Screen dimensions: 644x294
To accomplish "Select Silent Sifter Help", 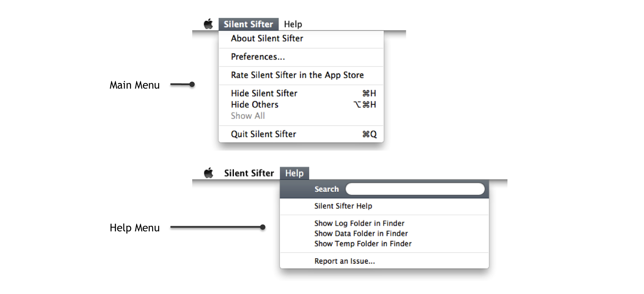I will point(343,206).
